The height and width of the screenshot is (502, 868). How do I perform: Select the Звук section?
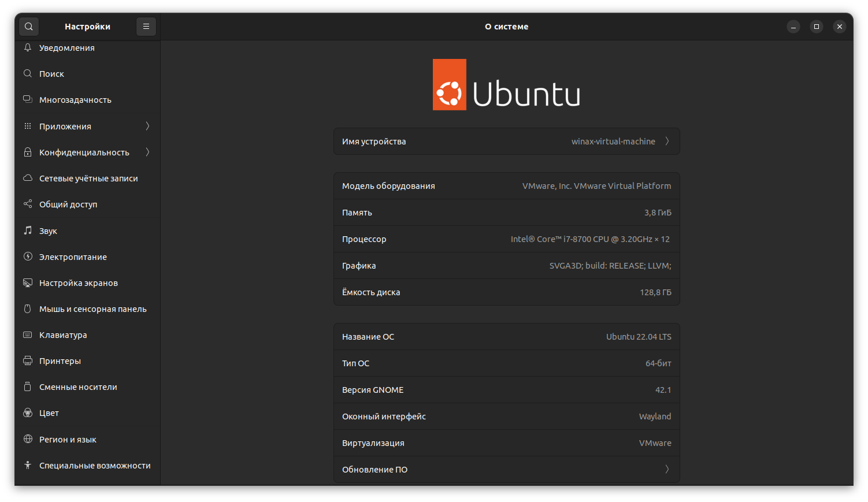click(x=87, y=230)
